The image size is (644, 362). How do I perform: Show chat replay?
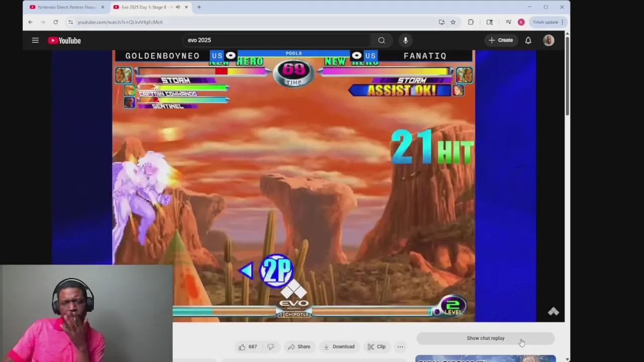[486, 338]
